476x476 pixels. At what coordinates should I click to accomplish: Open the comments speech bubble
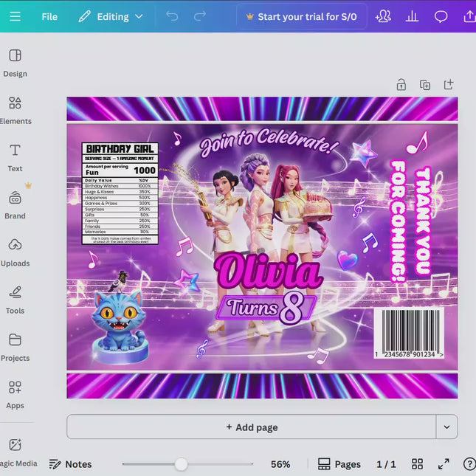point(441,16)
